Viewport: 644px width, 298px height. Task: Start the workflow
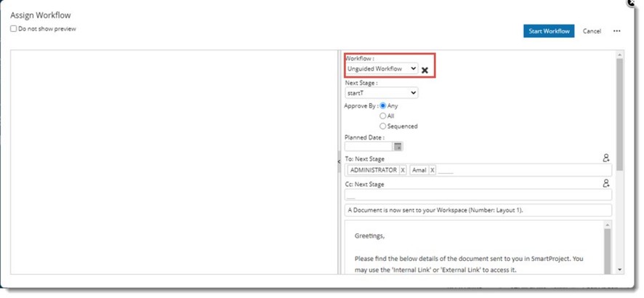coord(549,31)
